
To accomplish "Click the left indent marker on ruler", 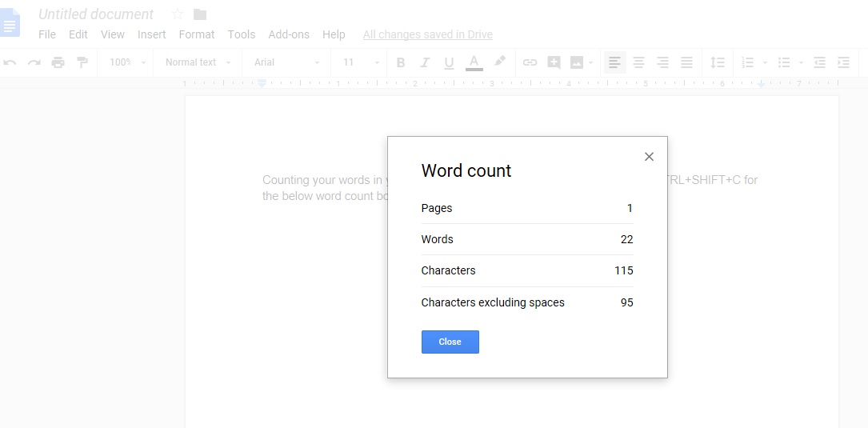I will pyautogui.click(x=262, y=83).
